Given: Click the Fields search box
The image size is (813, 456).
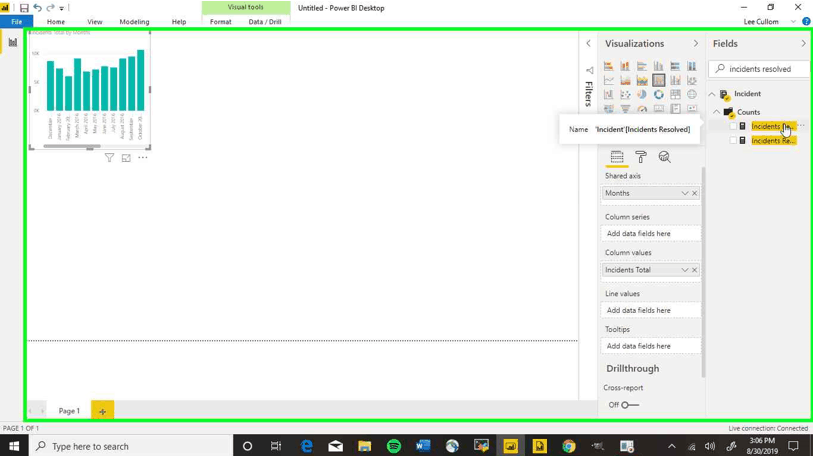Looking at the screenshot, I should [759, 68].
